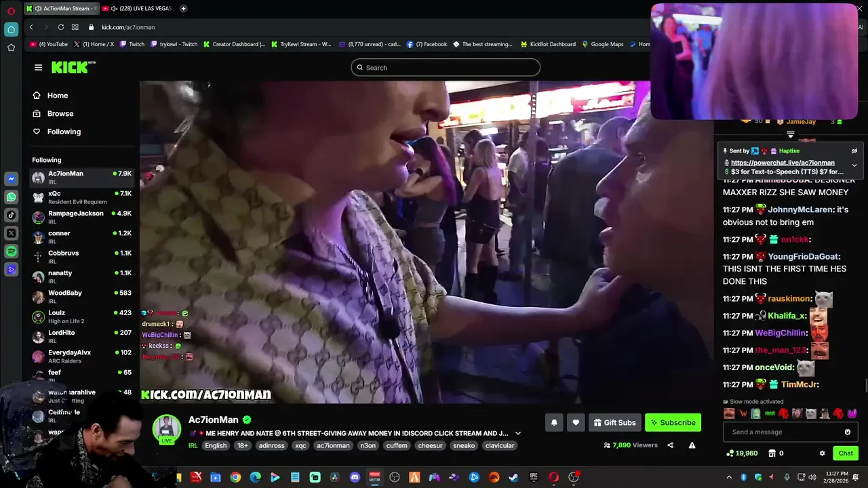Open the Kick hamburger sidebar menu
The image size is (868, 488).
(38, 67)
